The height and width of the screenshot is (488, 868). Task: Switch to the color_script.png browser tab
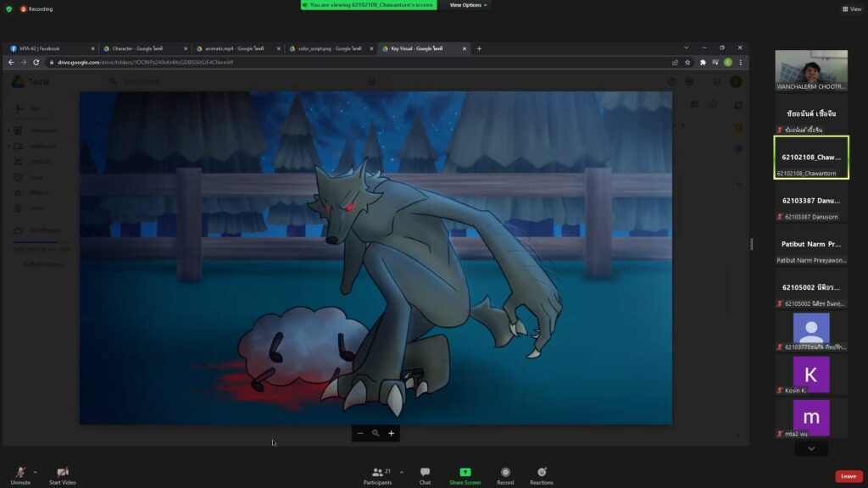tap(331, 48)
